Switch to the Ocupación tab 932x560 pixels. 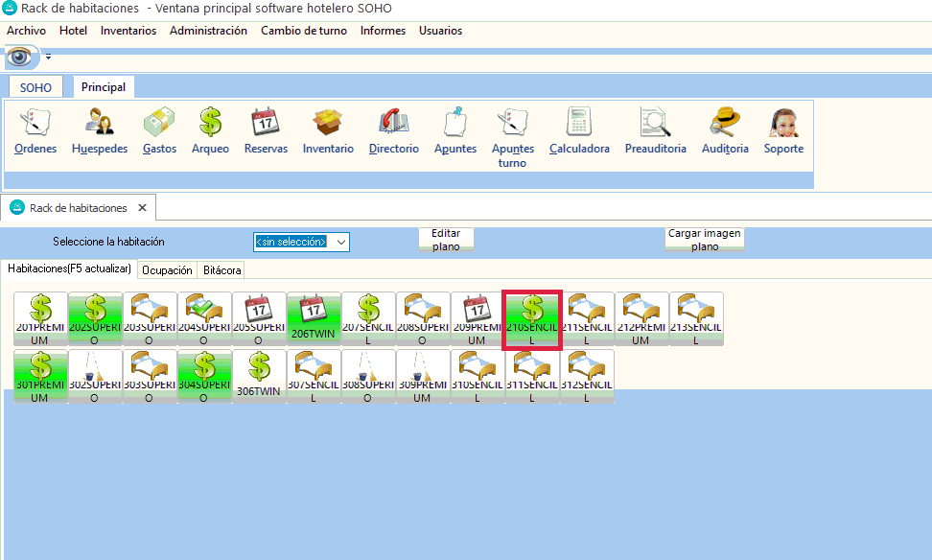coord(167,270)
